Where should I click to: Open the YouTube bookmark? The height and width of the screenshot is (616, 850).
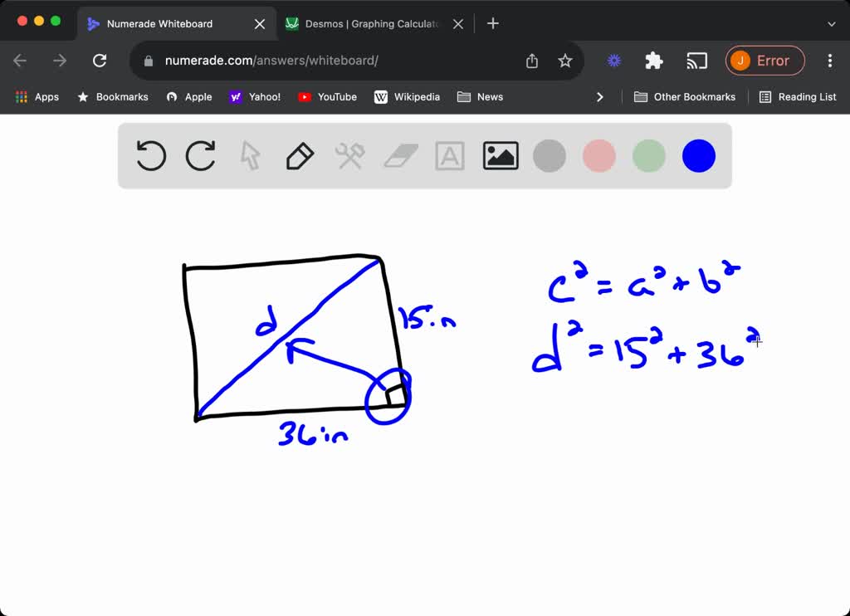[327, 96]
